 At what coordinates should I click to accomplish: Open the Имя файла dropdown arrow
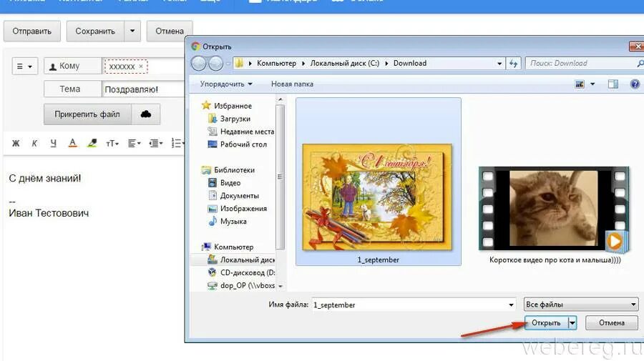click(511, 305)
